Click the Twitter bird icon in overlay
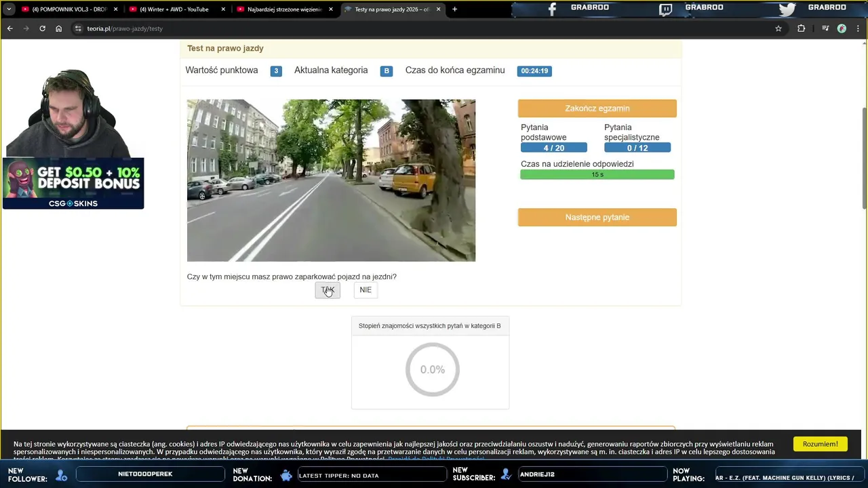The width and height of the screenshot is (868, 488). pos(787,9)
